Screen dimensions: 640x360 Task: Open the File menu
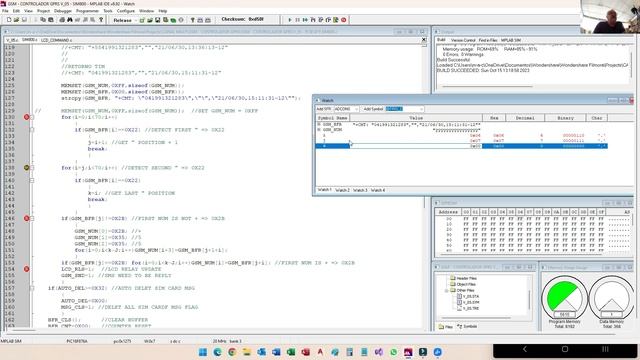point(5,11)
